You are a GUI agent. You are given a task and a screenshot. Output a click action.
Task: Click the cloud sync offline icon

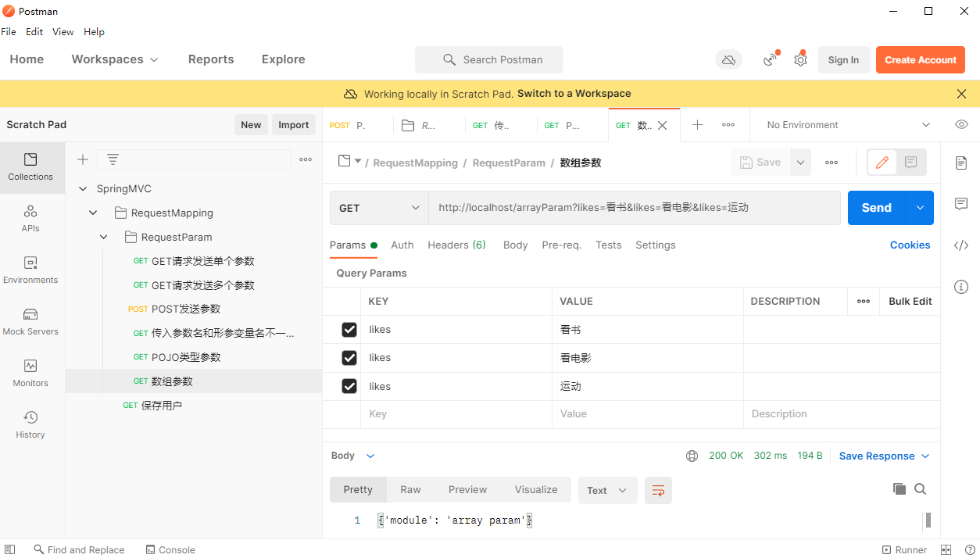tap(728, 60)
